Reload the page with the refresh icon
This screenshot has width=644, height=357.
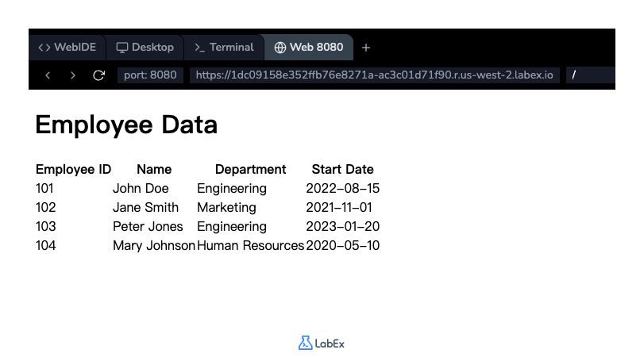[x=98, y=75]
